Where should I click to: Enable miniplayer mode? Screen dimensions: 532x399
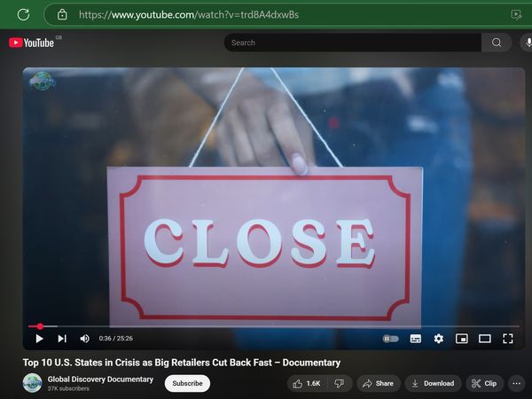tap(462, 339)
